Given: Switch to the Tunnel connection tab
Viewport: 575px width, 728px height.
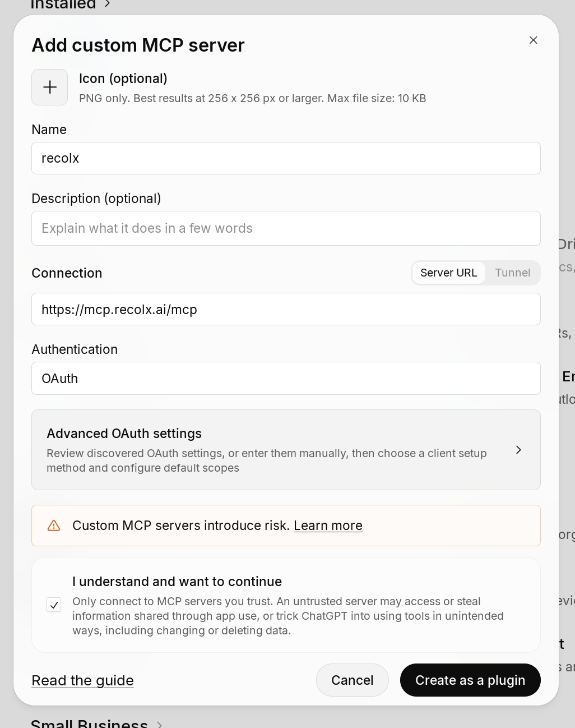Looking at the screenshot, I should [512, 273].
